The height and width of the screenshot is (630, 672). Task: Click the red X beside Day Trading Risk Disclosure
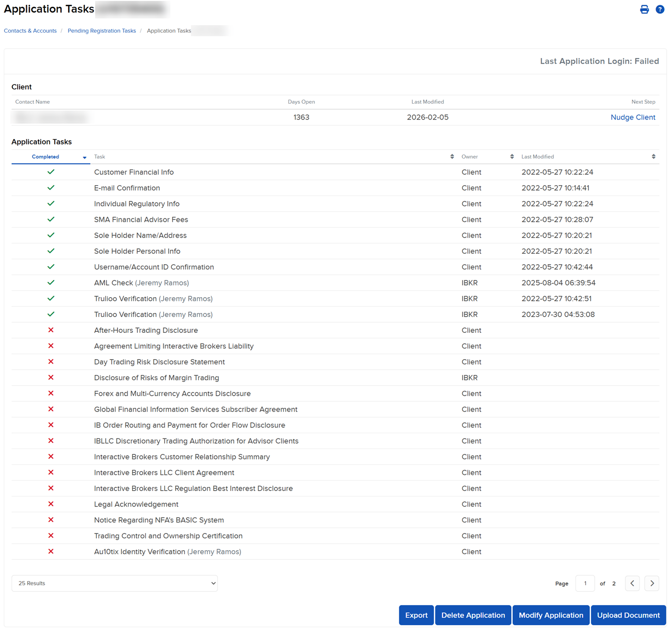click(x=50, y=362)
